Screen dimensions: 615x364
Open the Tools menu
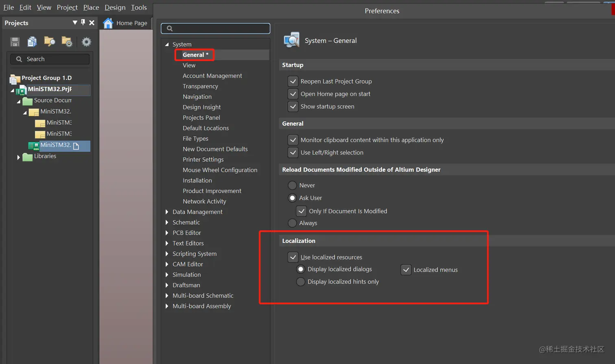coord(139,7)
